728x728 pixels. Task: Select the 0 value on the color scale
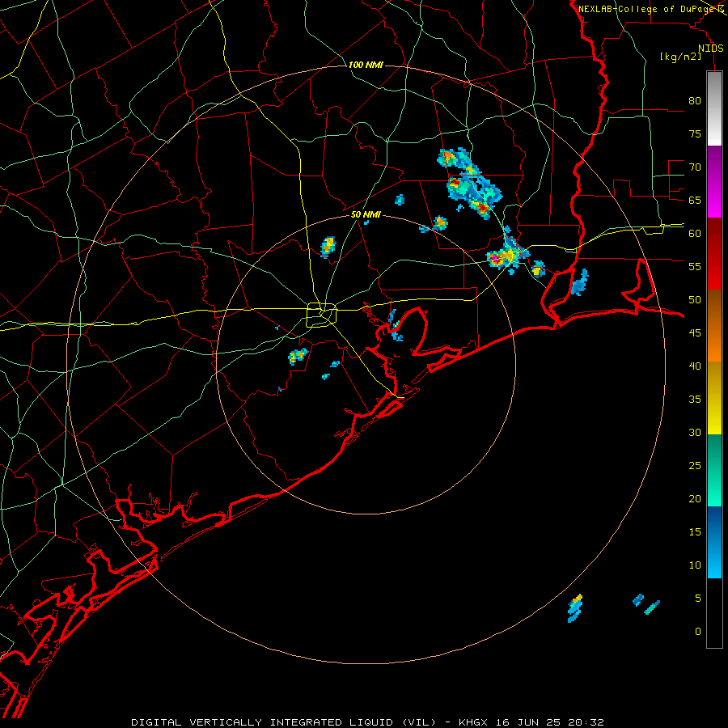[x=698, y=632]
